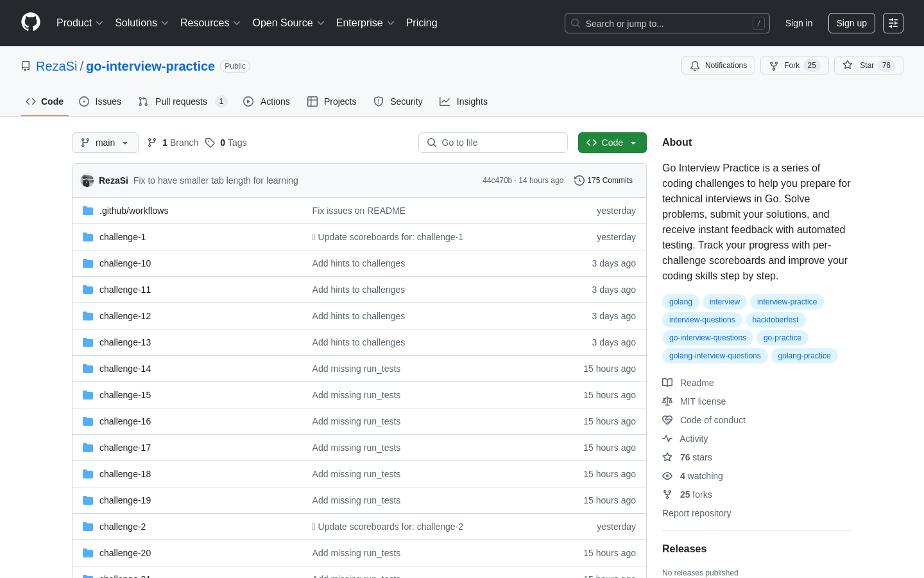Select the golang-interview-questions topic tag
Image resolution: width=924 pixels, height=578 pixels.
pyautogui.click(x=715, y=356)
